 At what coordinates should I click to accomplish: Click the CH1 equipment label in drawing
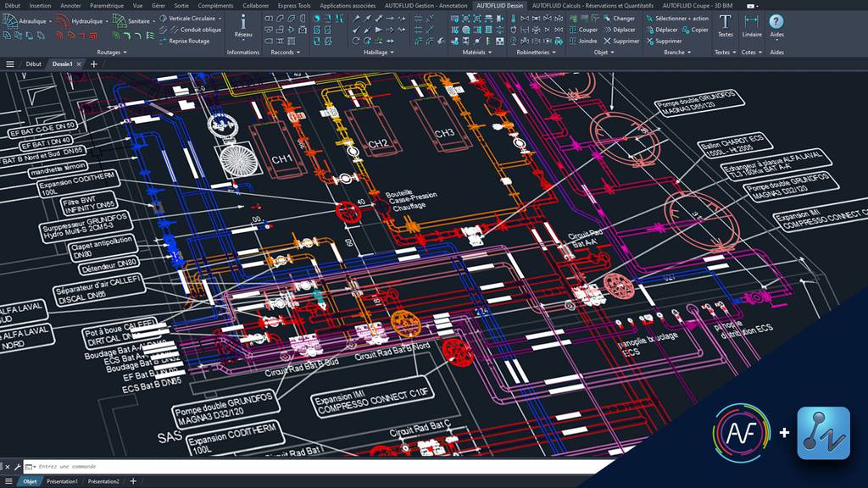pos(281,159)
